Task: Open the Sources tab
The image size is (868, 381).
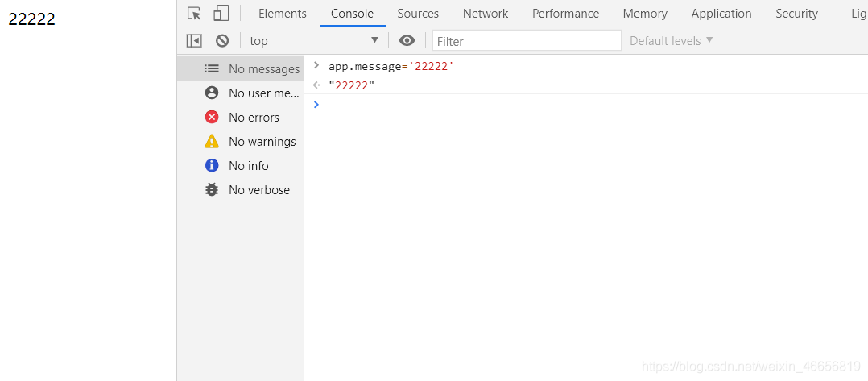Action: (x=418, y=13)
